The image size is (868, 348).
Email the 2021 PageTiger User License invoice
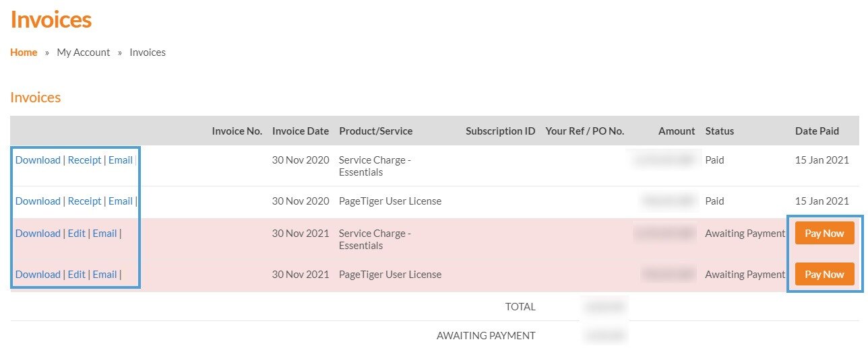click(x=104, y=275)
